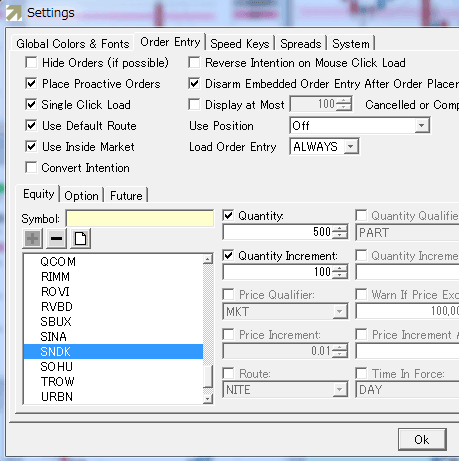
Task: Toggle the Quantity checkbox
Action: coord(228,215)
